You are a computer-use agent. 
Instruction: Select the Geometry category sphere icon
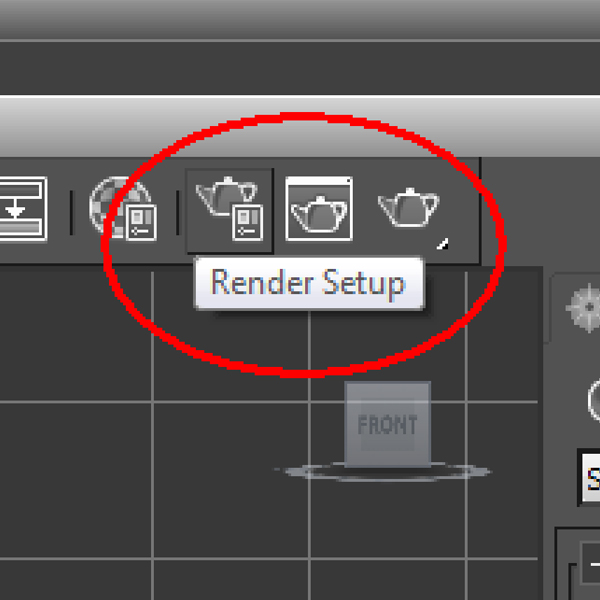[x=594, y=400]
